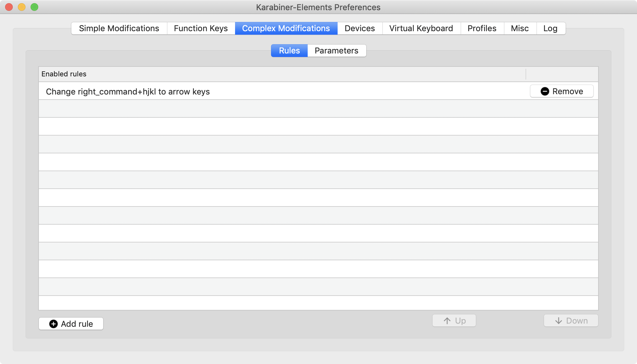Select the Complex Modifications tab
637x364 pixels.
click(286, 28)
